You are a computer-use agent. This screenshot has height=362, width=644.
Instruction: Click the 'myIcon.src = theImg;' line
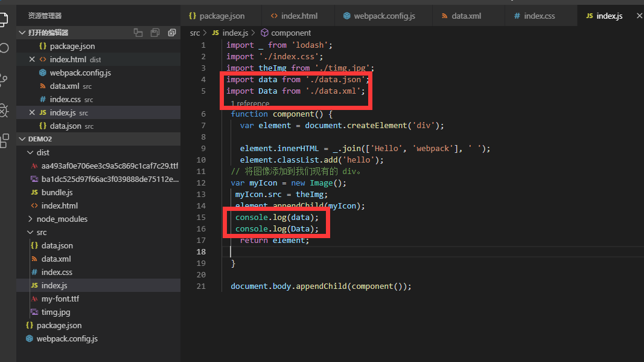[281, 194]
